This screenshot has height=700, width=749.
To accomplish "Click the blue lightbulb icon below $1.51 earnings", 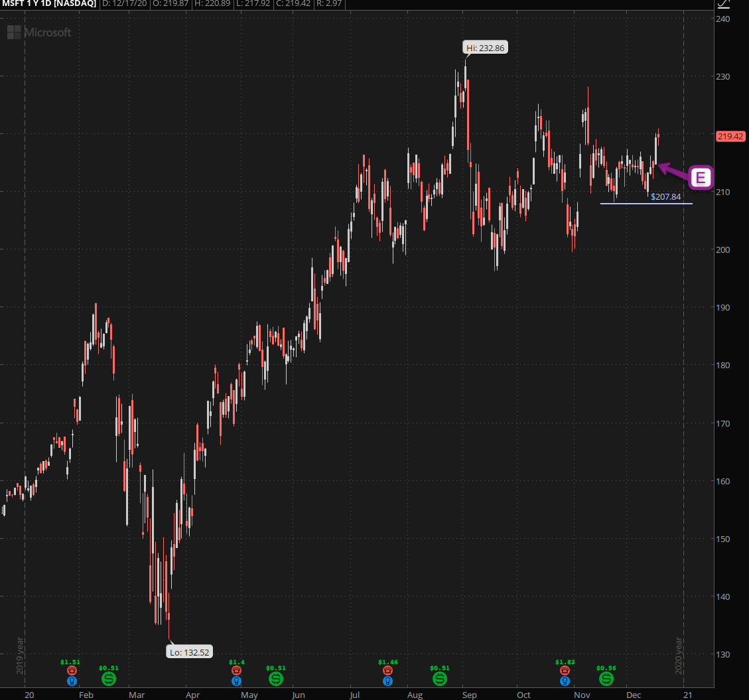I will click(x=72, y=681).
